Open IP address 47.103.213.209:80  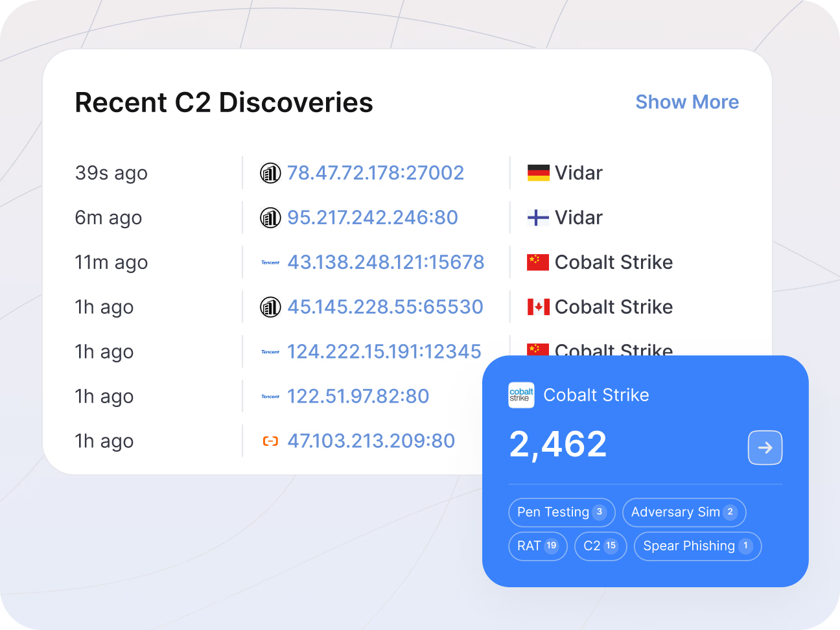(x=371, y=441)
